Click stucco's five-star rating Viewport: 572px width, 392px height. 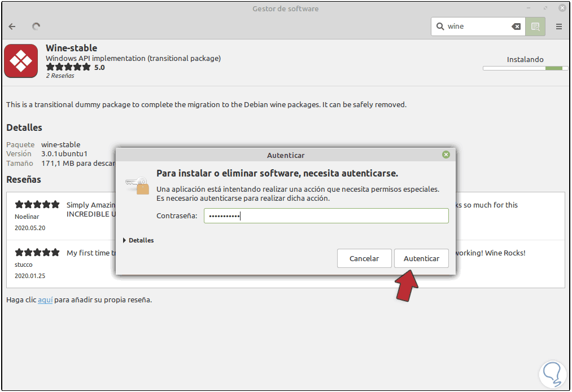[x=37, y=253]
